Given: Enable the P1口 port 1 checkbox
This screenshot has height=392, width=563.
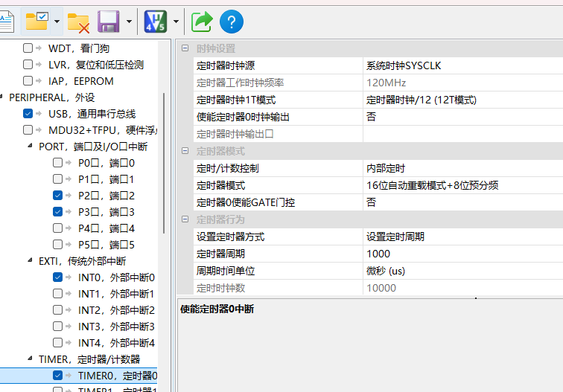Looking at the screenshot, I should (57, 179).
